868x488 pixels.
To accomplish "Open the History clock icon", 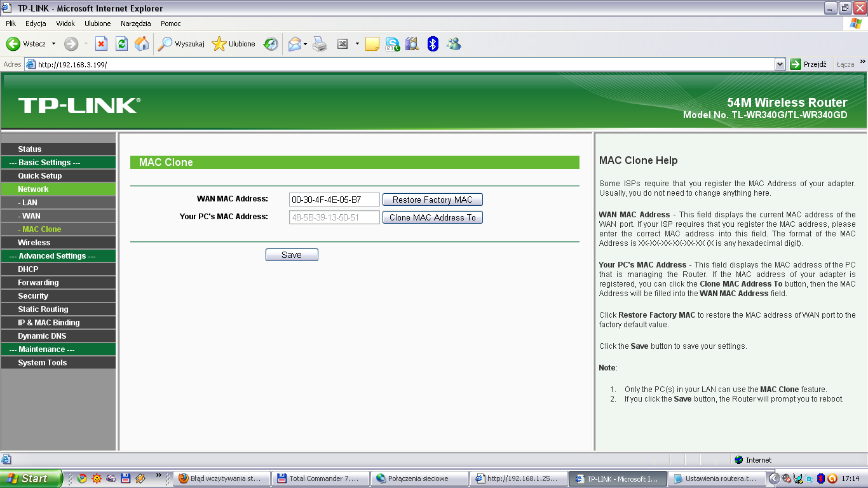I will (271, 44).
